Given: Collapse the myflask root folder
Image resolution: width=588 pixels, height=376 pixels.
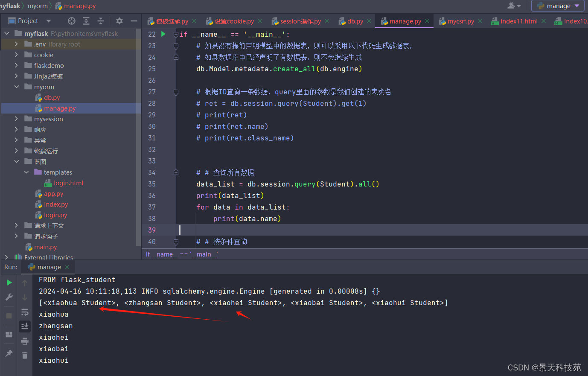Looking at the screenshot, I should [x=7, y=33].
